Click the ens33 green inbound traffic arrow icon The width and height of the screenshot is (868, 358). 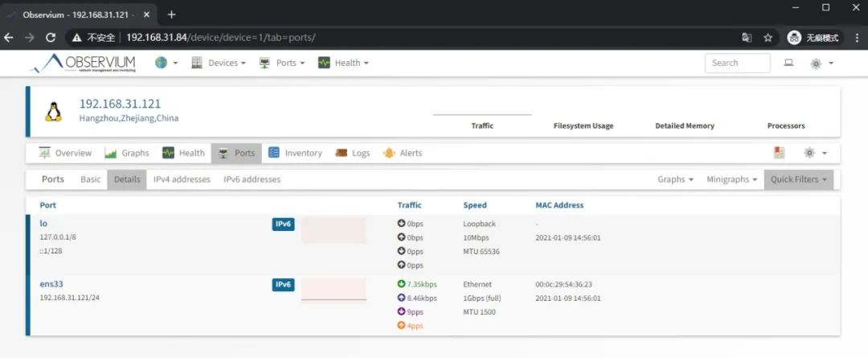point(401,284)
